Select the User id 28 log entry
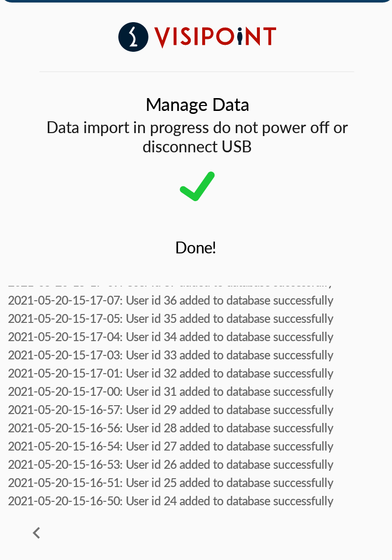This screenshot has height=560, width=392. [x=171, y=428]
